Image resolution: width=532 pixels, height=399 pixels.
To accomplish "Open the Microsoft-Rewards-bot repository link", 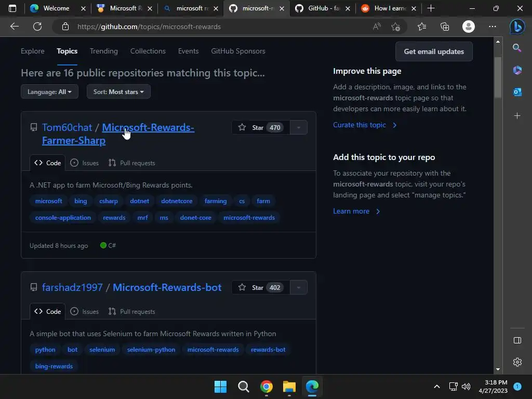I will pos(167,288).
